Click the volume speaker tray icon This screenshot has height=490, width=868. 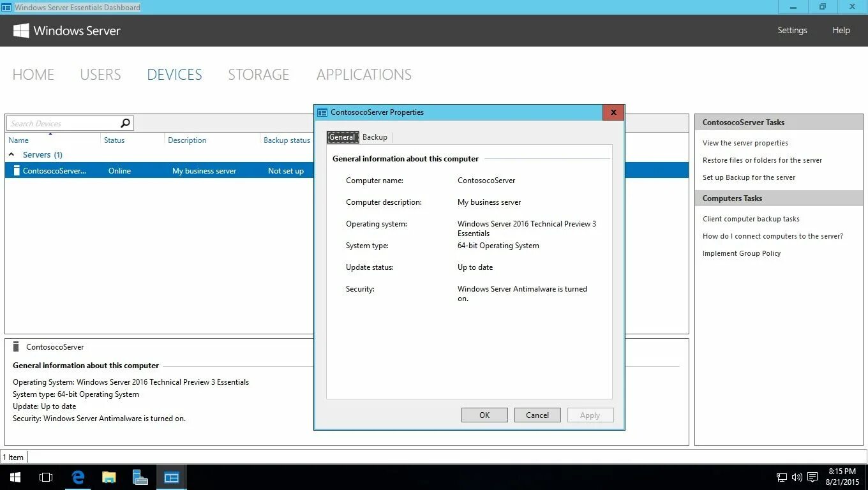tap(797, 477)
